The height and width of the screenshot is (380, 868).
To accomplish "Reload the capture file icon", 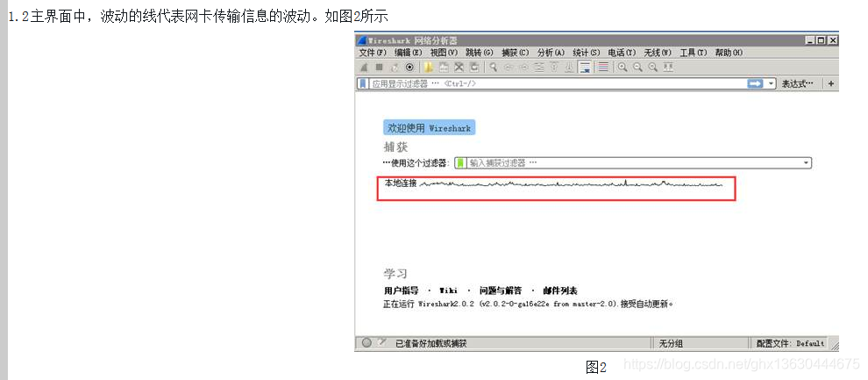I will click(x=474, y=67).
